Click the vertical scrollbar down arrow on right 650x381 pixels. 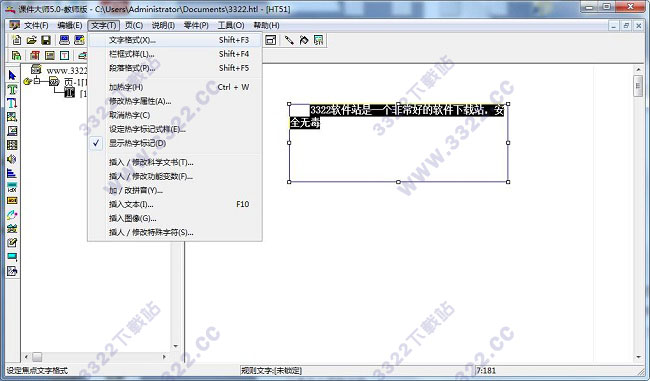[x=638, y=357]
